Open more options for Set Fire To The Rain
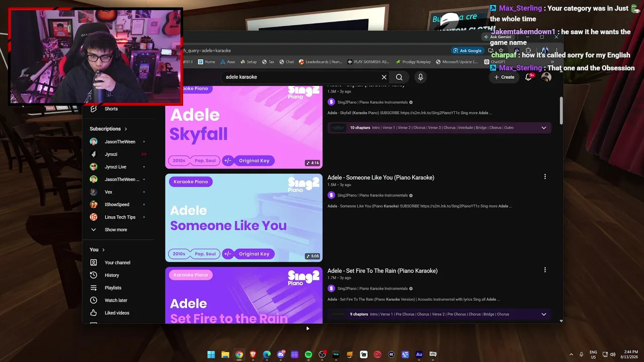Image resolution: width=644 pixels, height=362 pixels. pos(545,270)
